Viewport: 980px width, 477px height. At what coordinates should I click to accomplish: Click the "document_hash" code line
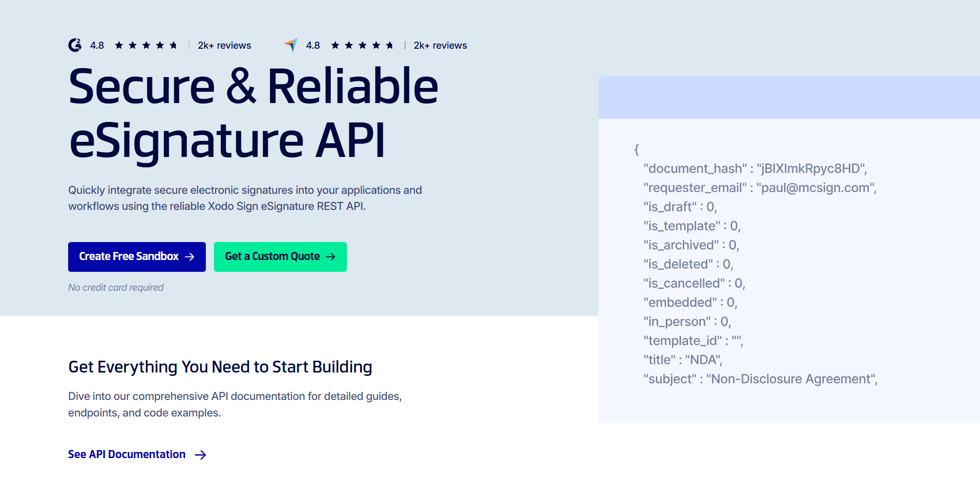[755, 169]
